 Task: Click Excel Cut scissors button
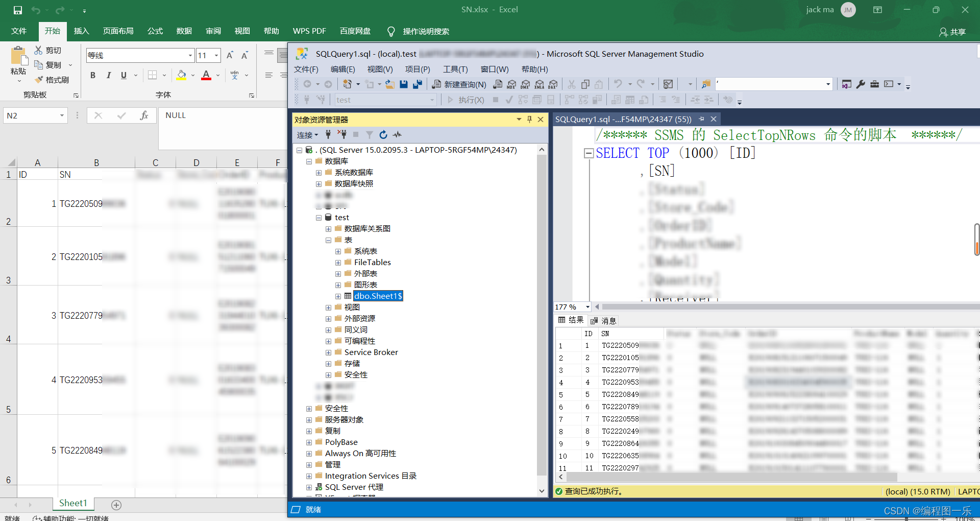pos(47,50)
